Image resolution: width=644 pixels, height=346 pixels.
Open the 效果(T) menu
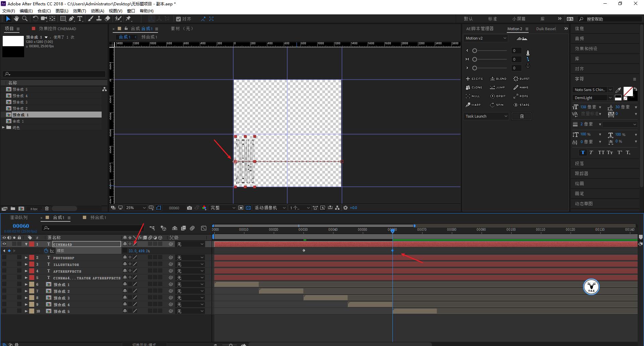79,11
